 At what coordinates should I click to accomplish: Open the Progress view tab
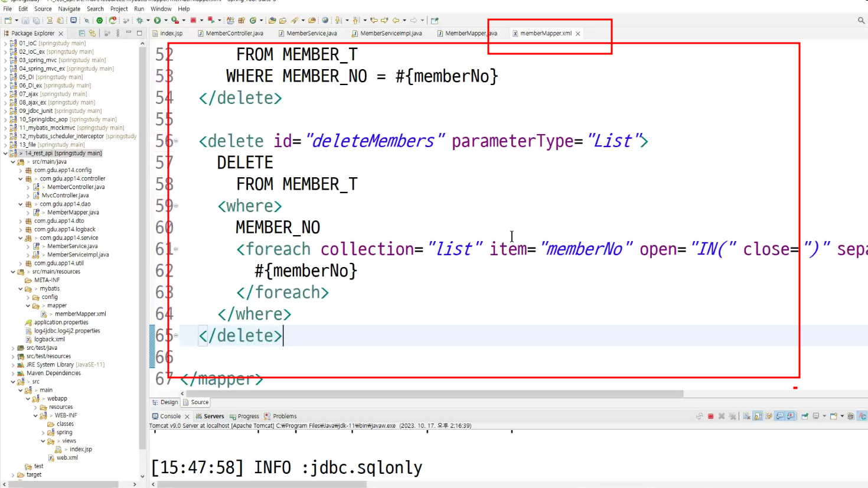click(x=244, y=416)
